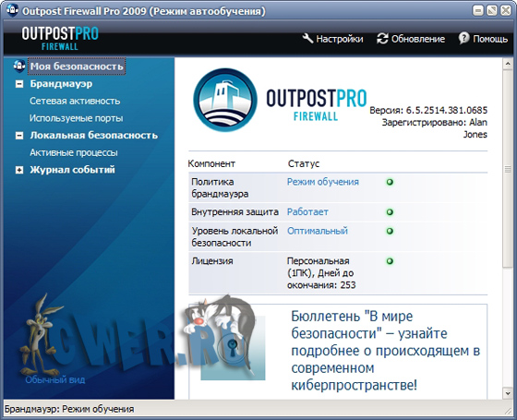Select Сетевая активность in sidebar
This screenshot has height=420, width=517.
75,101
